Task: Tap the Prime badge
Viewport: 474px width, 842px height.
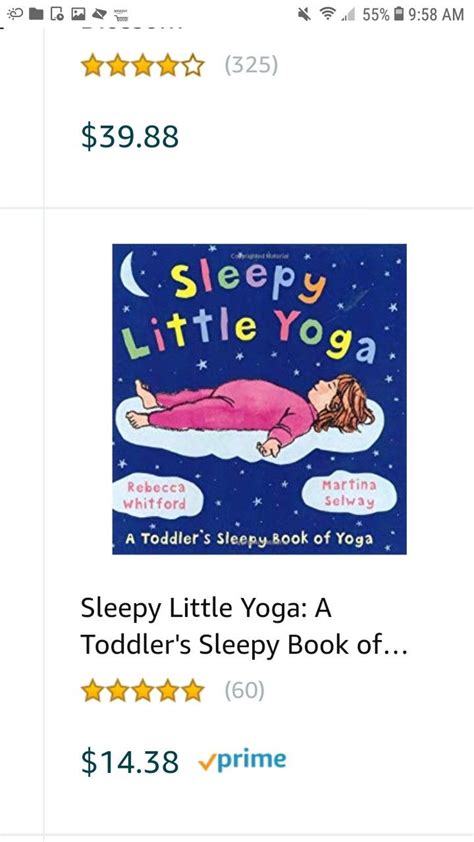Action: [242, 761]
